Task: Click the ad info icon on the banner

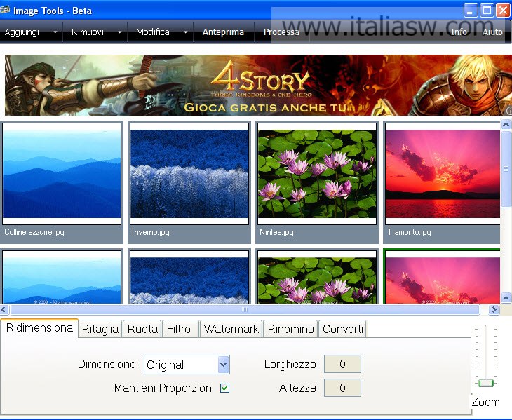Action: (x=509, y=111)
